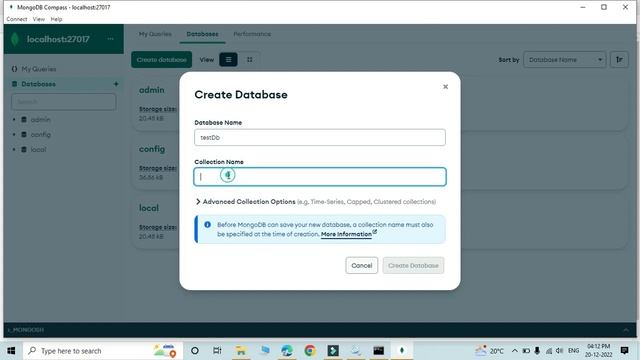The width and height of the screenshot is (640, 360).
Task: Open Task View on the taskbar
Action: pyautogui.click(x=217, y=351)
